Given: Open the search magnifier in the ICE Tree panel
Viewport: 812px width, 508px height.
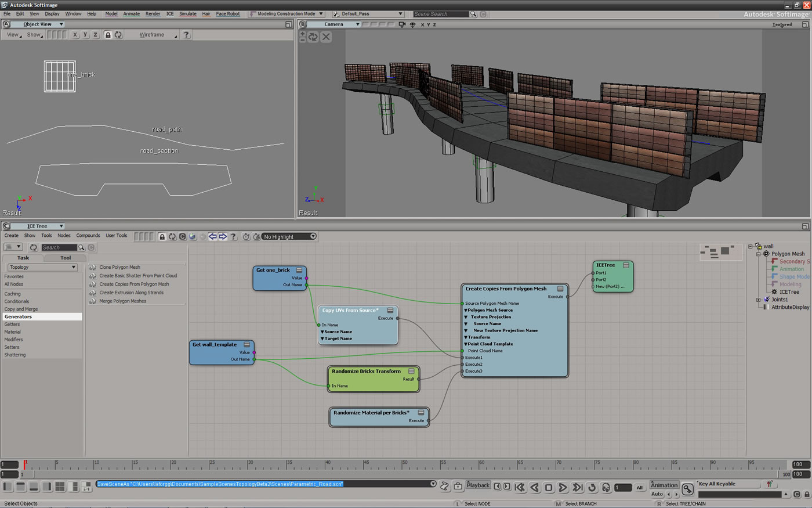Looking at the screenshot, I should click(82, 247).
